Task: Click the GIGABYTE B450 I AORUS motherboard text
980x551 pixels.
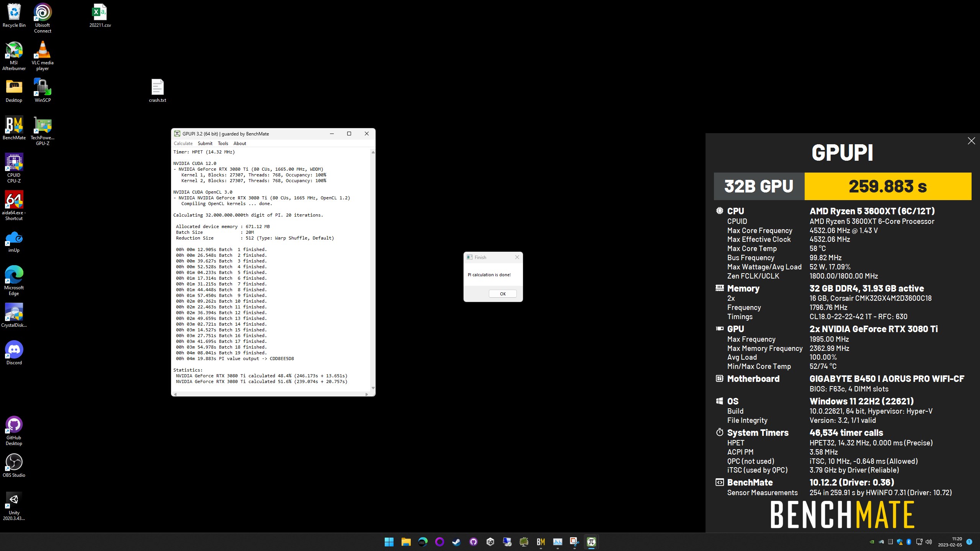Action: (887, 379)
